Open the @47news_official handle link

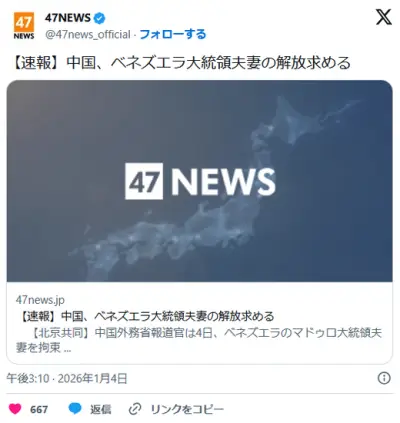tap(88, 34)
